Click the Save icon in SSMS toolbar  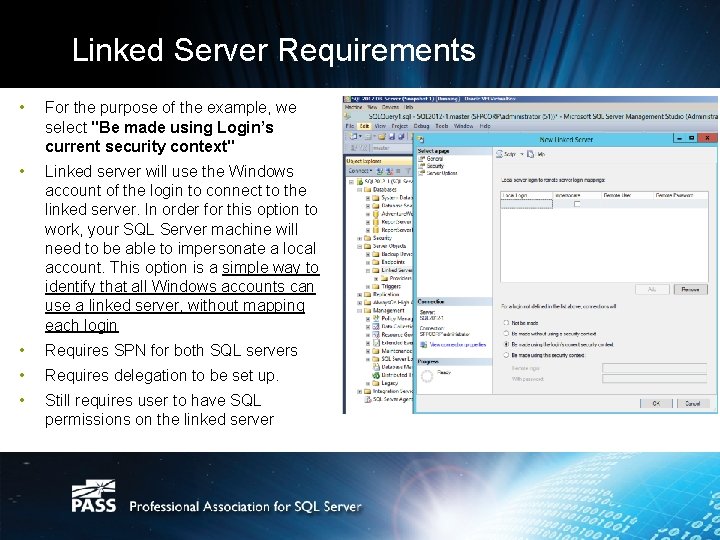pyautogui.click(x=392, y=136)
